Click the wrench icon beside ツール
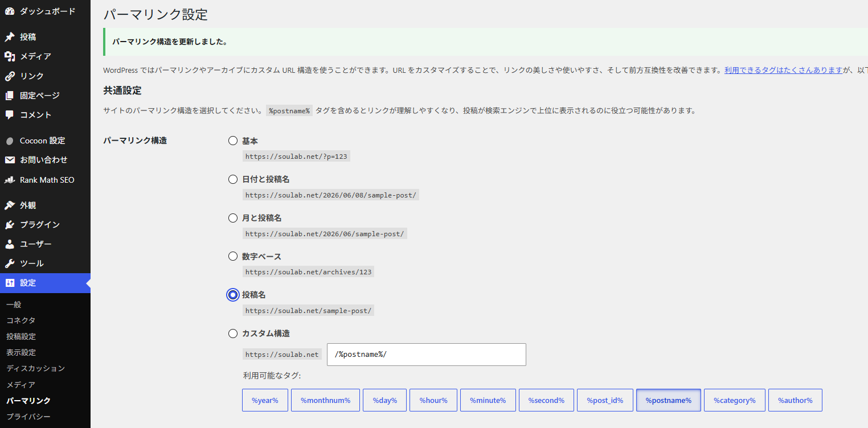Viewport: 868px width, 428px height. pos(10,263)
